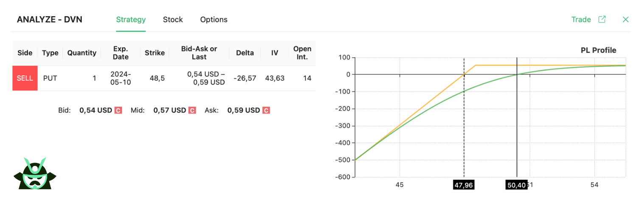
Task: Click the 50,40 current price marker
Action: coord(516,185)
